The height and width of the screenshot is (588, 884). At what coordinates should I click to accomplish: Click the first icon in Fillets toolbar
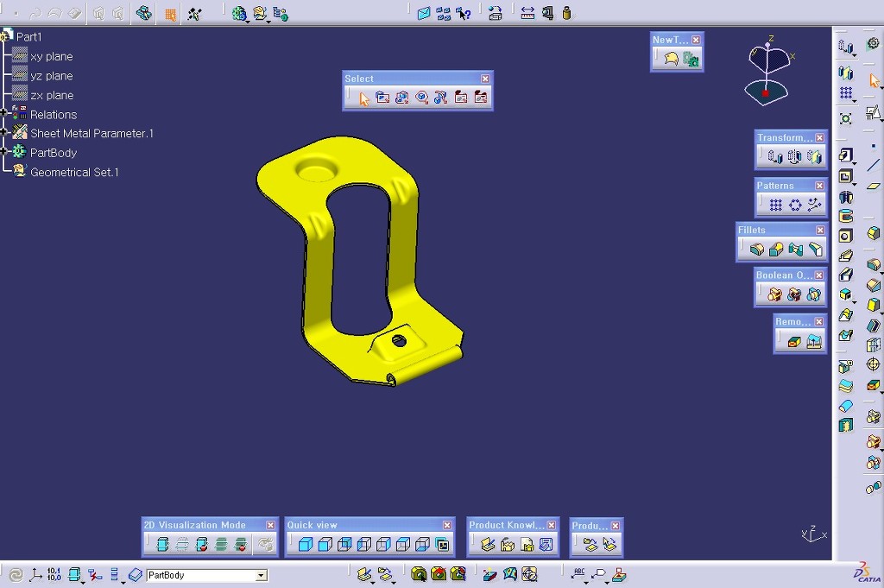tap(757, 250)
